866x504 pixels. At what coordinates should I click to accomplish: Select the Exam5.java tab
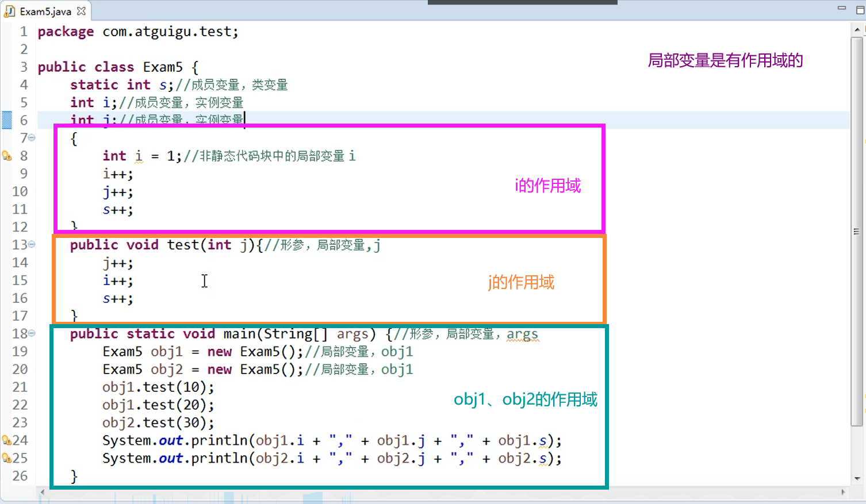pos(46,11)
